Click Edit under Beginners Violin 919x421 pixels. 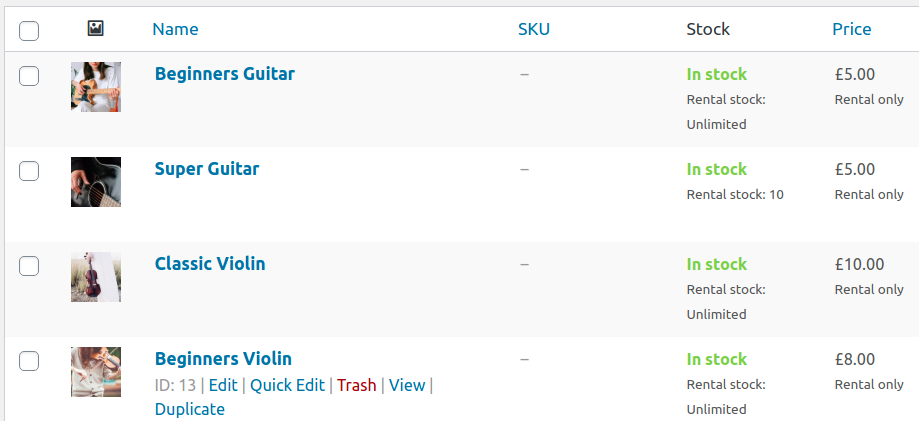(x=223, y=385)
